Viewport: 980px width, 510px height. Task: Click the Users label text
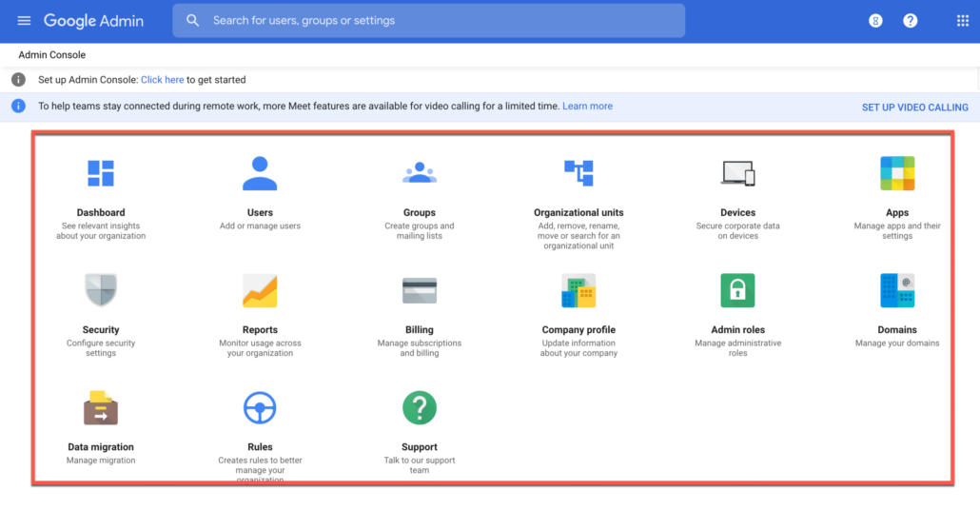[x=260, y=212]
